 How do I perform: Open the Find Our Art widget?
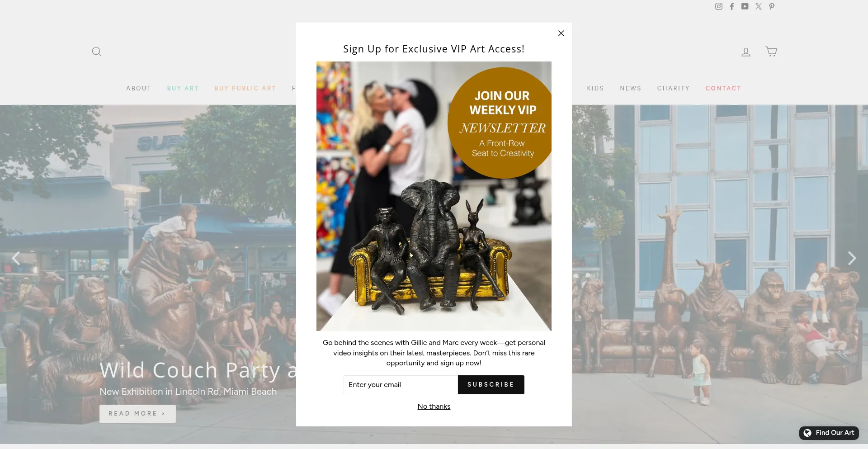pos(829,433)
